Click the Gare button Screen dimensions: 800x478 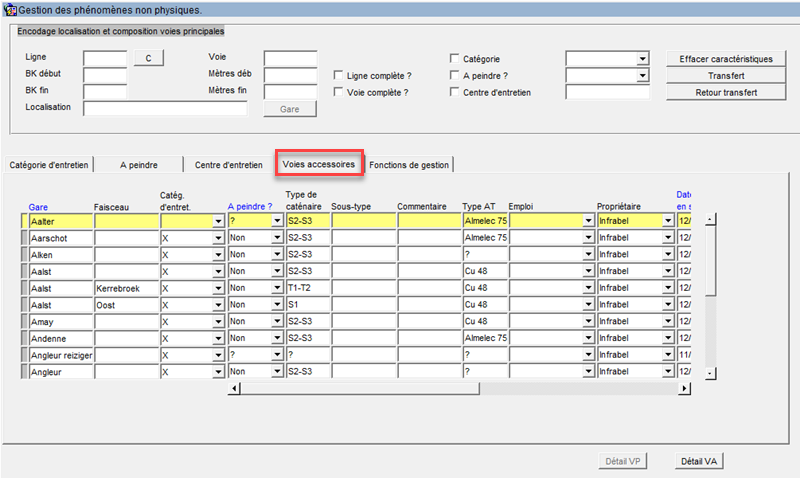(x=290, y=109)
